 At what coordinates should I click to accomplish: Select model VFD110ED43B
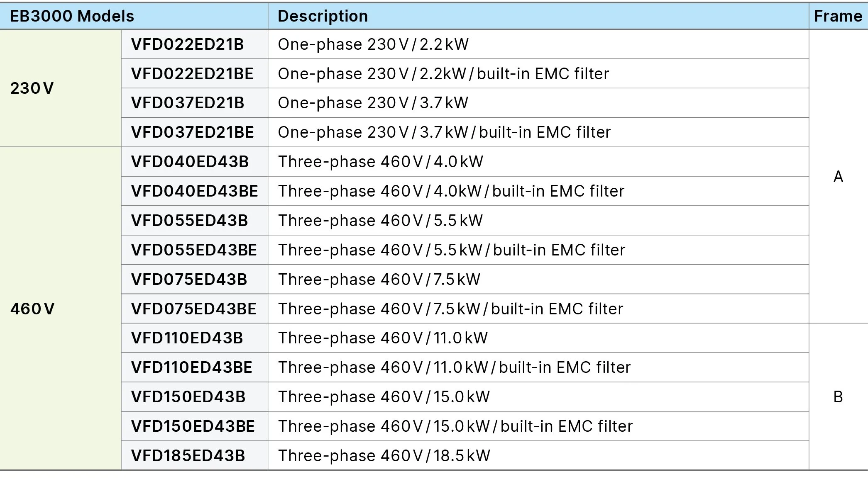(194, 338)
